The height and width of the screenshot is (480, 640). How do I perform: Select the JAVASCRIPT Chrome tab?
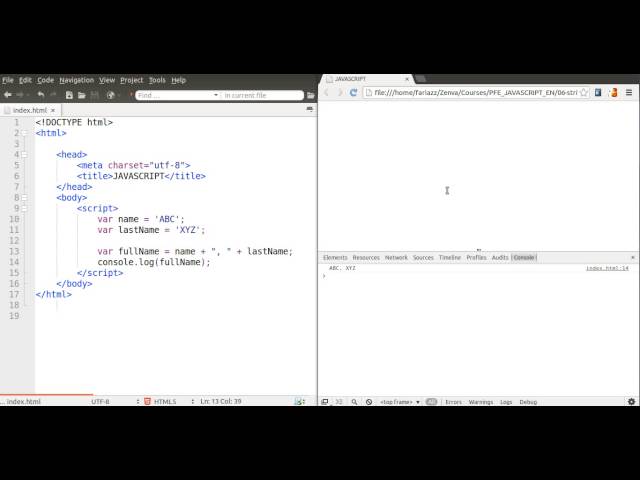(367, 79)
